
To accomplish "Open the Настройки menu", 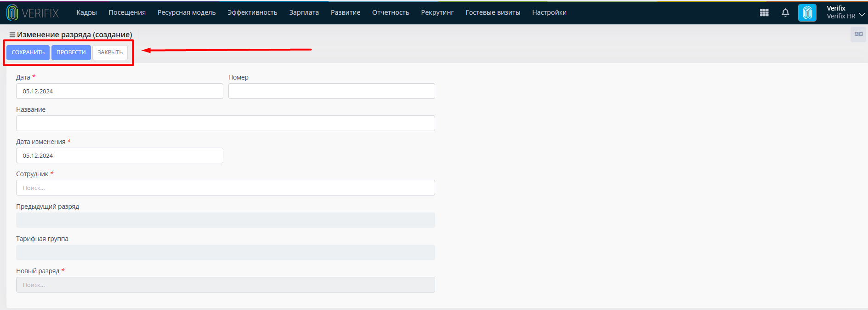I will [x=549, y=12].
